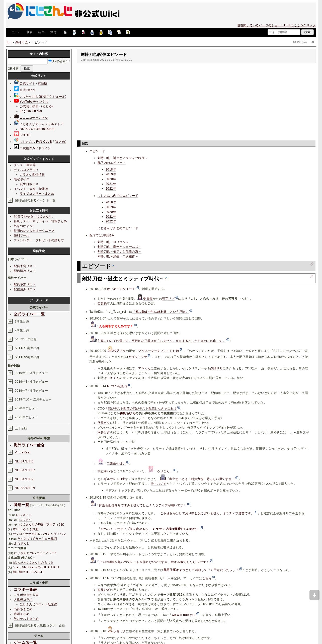
Task: Click the 検索 button in the top bar
Action: tap(307, 32)
